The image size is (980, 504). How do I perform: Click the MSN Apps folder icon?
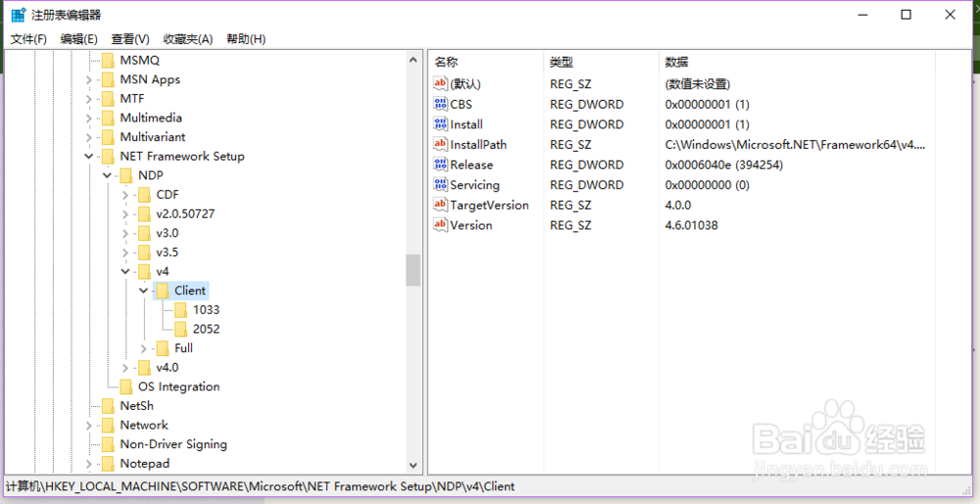108,79
